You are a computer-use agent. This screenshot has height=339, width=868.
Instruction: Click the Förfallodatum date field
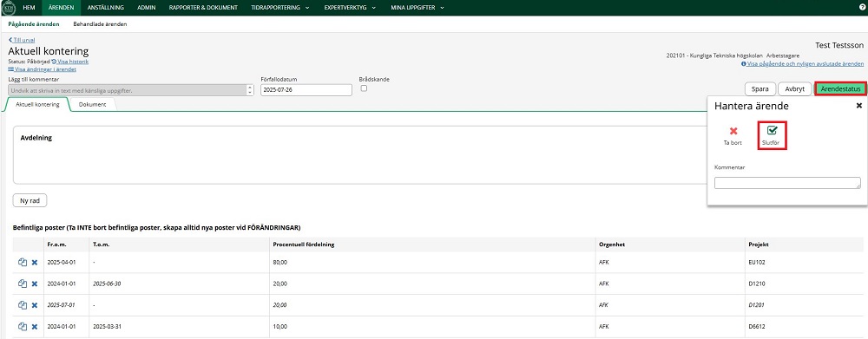tap(306, 90)
